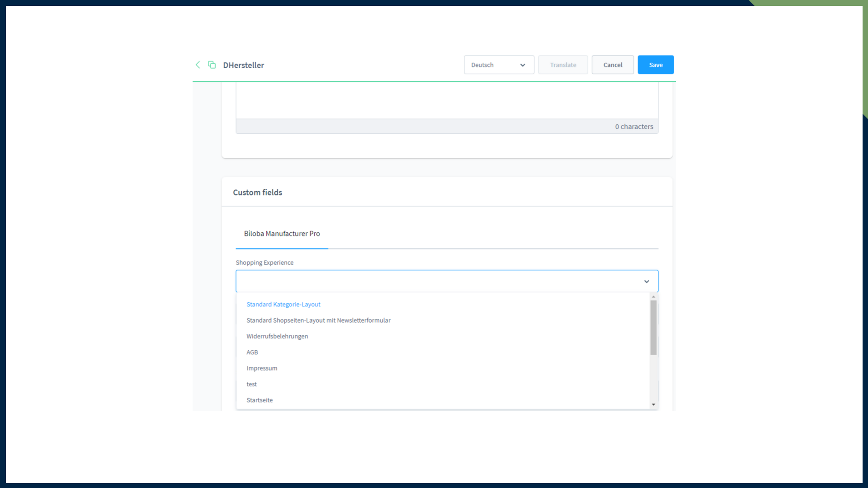
Task: Click the dropdown list scrollbar thumb
Action: [x=653, y=328]
